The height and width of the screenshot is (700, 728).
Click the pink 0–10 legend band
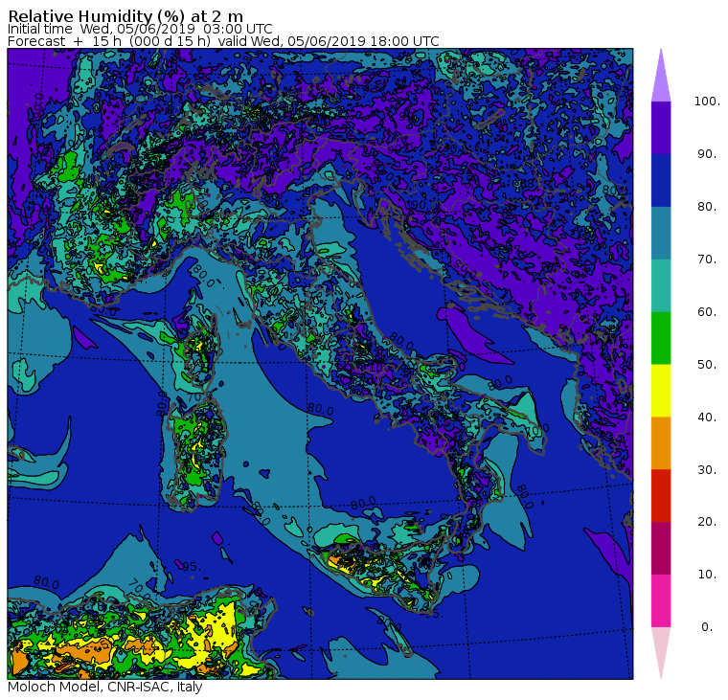tap(661, 601)
